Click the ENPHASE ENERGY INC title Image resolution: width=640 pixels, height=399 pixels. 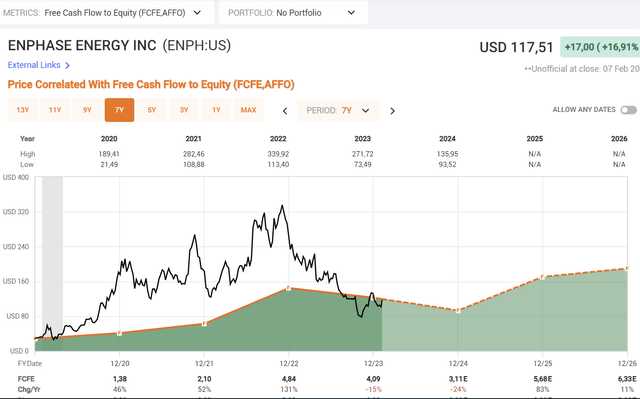[x=82, y=45]
